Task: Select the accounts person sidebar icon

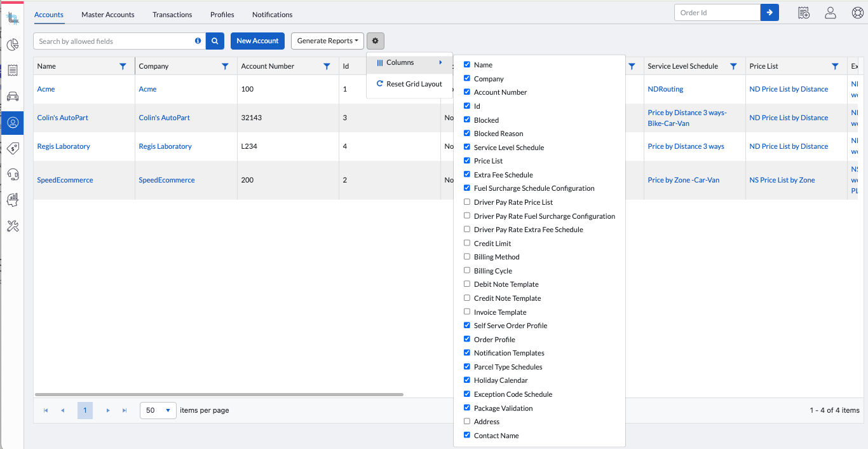Action: (12, 122)
